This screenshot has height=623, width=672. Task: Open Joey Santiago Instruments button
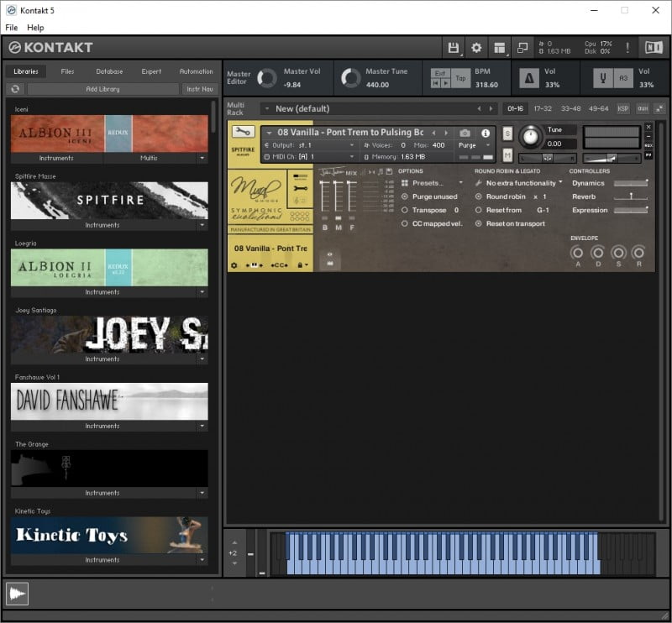coord(102,359)
